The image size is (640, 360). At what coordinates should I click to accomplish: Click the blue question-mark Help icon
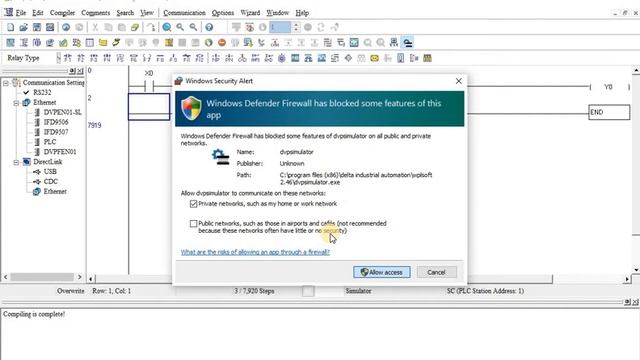click(209, 27)
